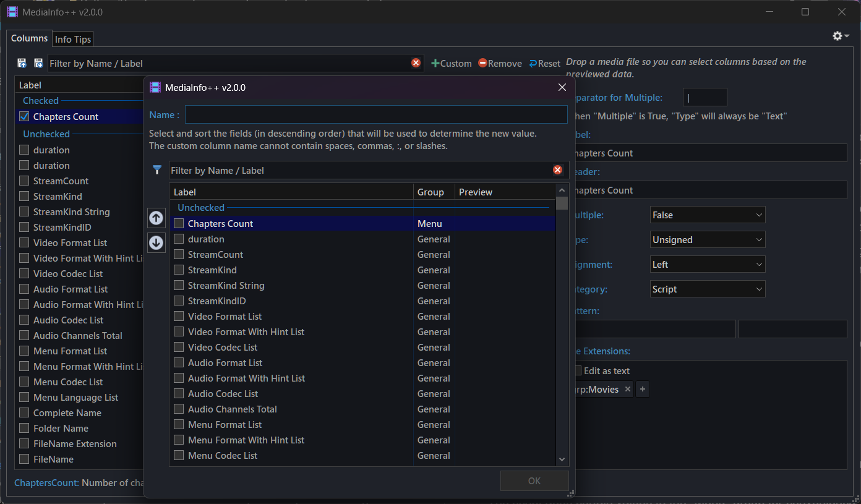Click the funnel filter icon in dialog
861x504 pixels.
157,170
